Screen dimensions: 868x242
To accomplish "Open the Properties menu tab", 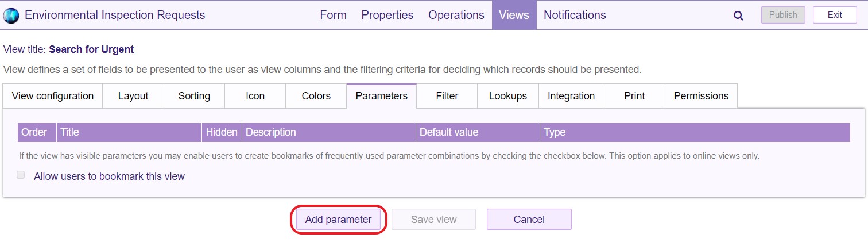I will 387,15.
